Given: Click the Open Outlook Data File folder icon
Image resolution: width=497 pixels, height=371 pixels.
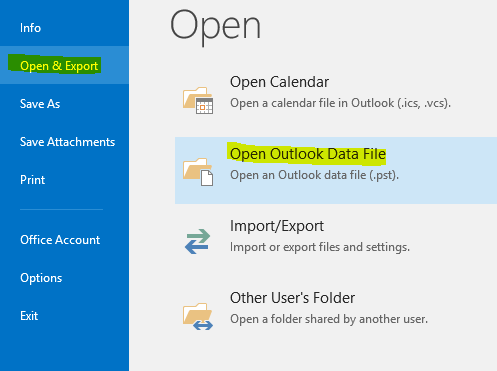Looking at the screenshot, I should click(198, 172).
